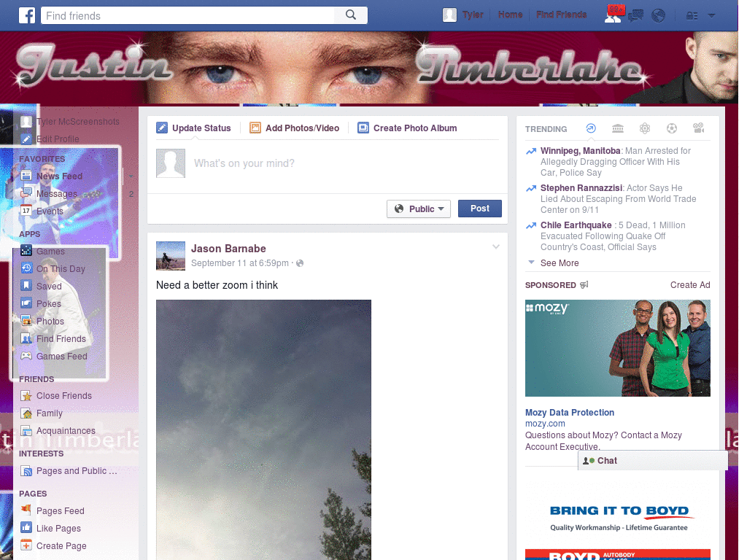Viewport: 747px width, 560px height.
Task: Select Add Photos/Video tab
Action: point(295,128)
